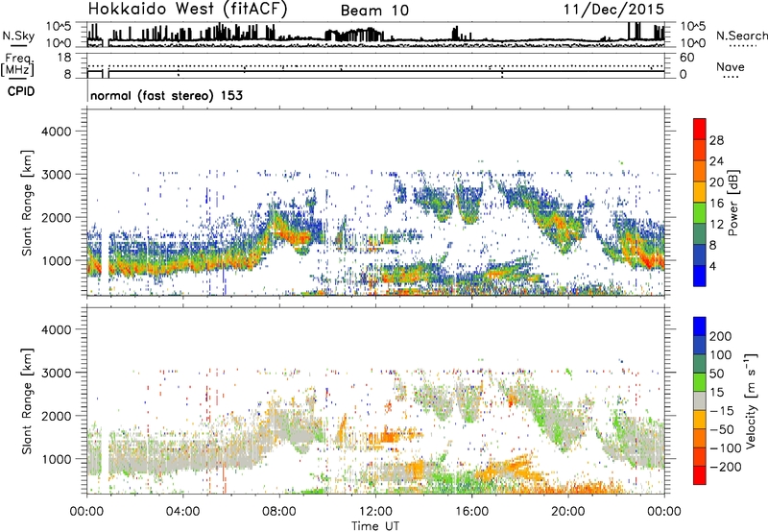
Task: Click the grey segment of Velocity colour bar
Action: coord(700,401)
